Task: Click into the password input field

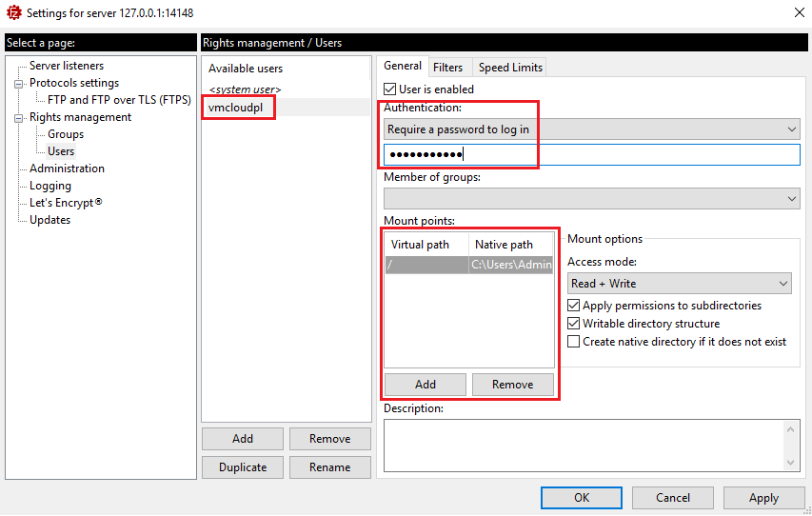Action: click(590, 155)
